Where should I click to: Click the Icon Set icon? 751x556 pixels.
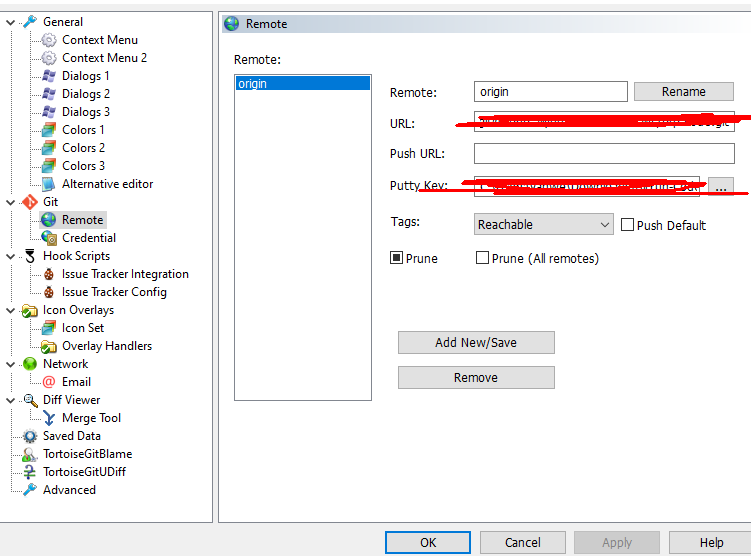[49, 328]
